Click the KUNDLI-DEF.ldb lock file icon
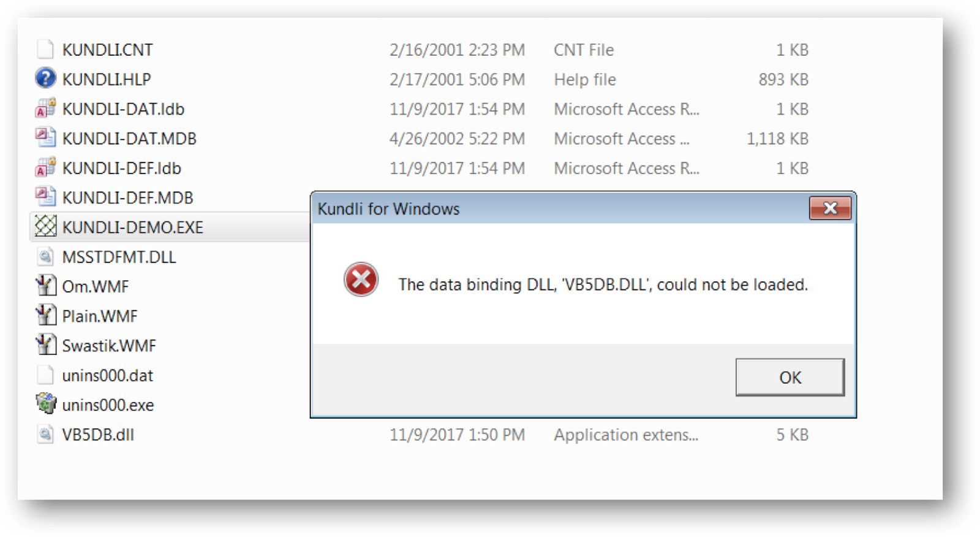980x537 pixels. tap(45, 167)
